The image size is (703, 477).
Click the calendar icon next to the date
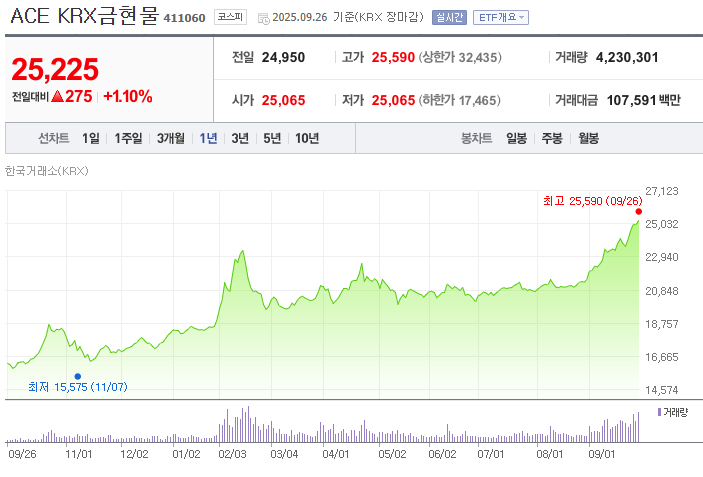[x=264, y=18]
